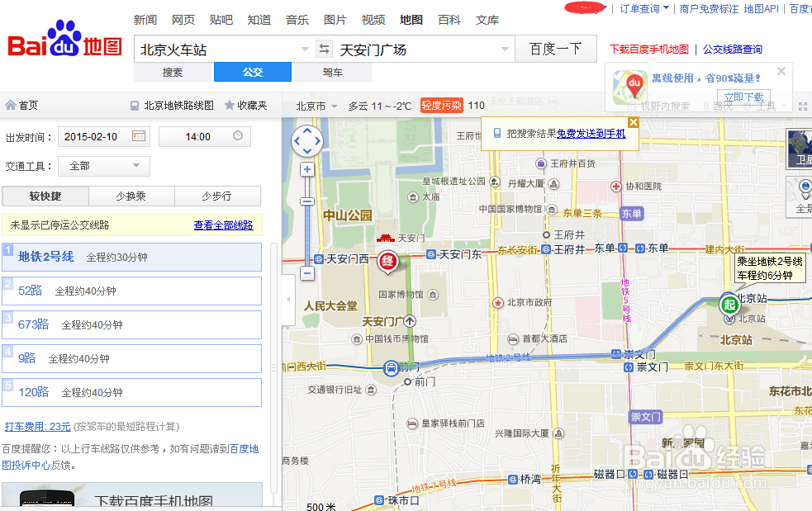Click the Baidu Maps logo
812x511 pixels.
pyautogui.click(x=64, y=40)
